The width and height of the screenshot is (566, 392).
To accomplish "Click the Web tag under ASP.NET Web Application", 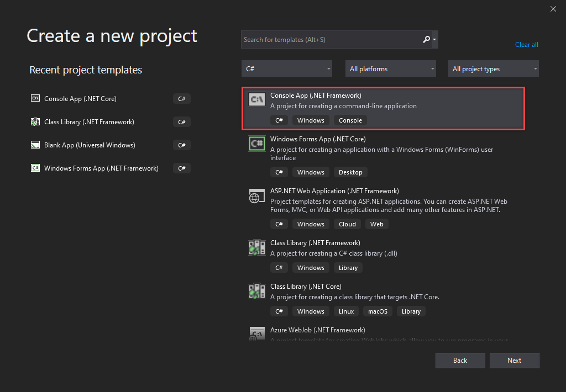I will 377,224.
